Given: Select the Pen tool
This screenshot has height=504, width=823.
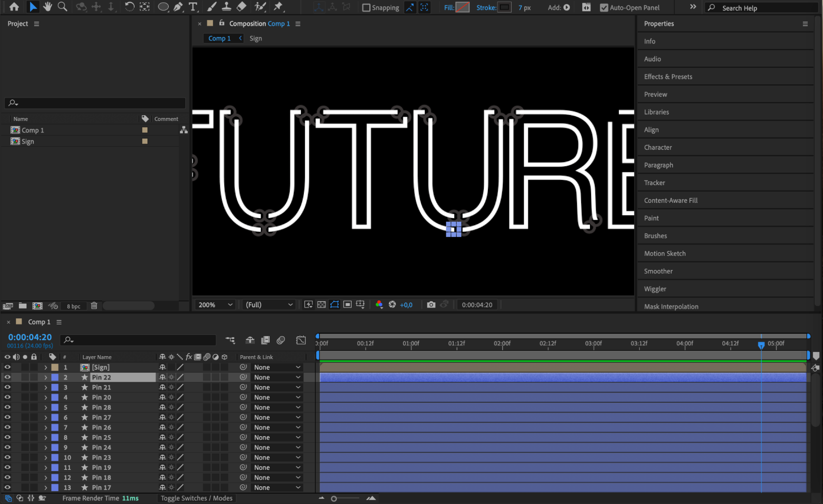Looking at the screenshot, I should click(x=178, y=7).
